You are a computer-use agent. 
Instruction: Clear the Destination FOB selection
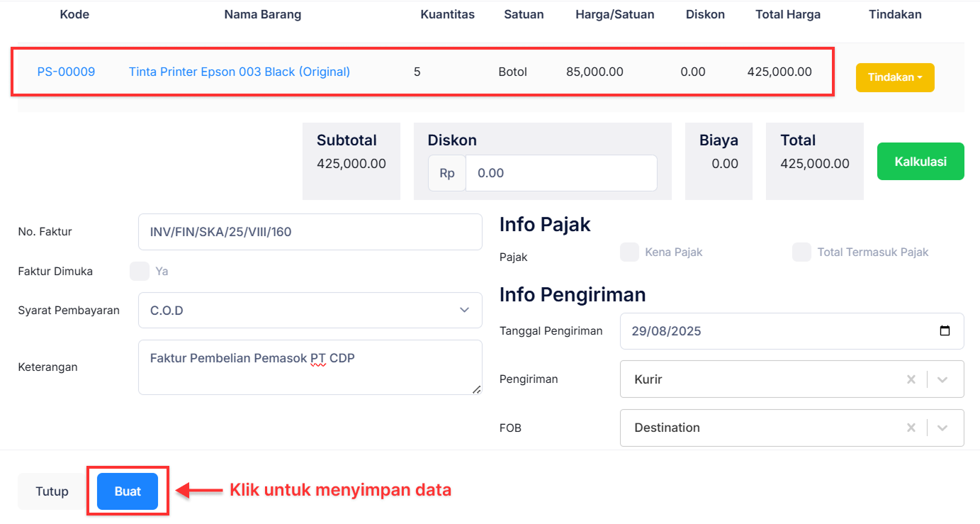911,428
